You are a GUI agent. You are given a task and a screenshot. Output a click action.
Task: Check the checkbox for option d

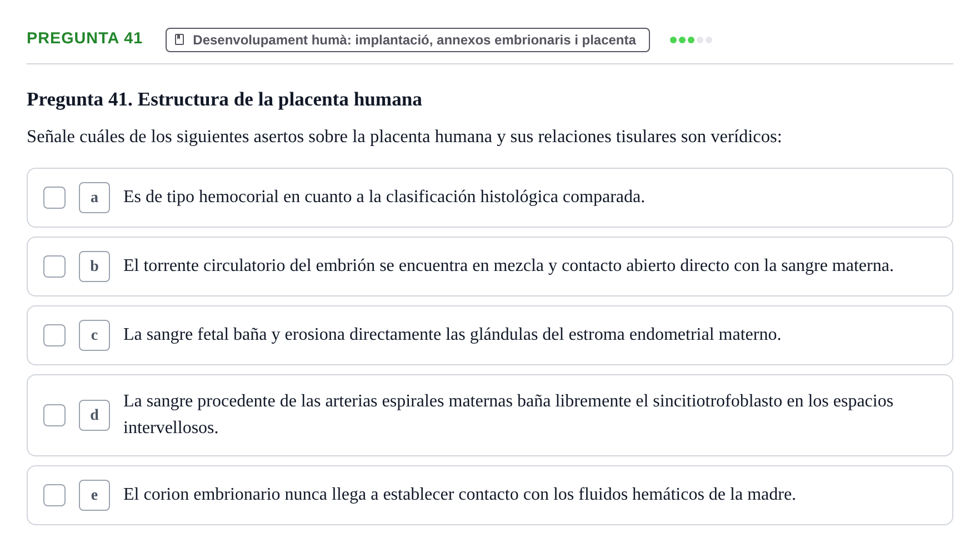point(54,415)
